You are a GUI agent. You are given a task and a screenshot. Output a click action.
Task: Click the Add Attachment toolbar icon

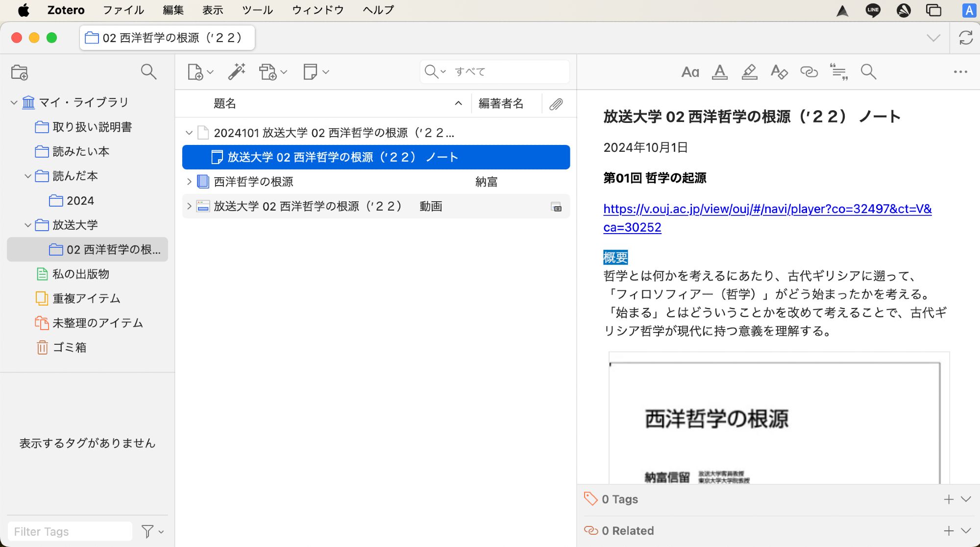point(273,72)
